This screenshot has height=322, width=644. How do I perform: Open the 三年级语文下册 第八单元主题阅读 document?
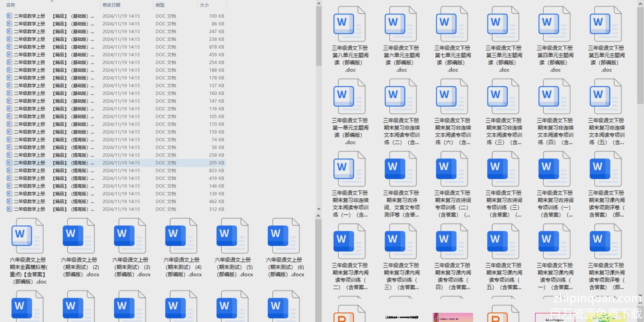[x=350, y=24]
